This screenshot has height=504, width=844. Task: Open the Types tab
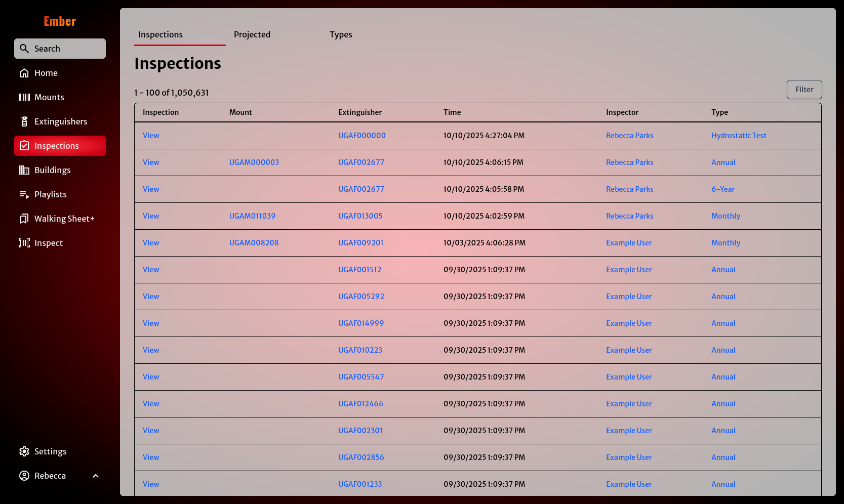tap(340, 34)
